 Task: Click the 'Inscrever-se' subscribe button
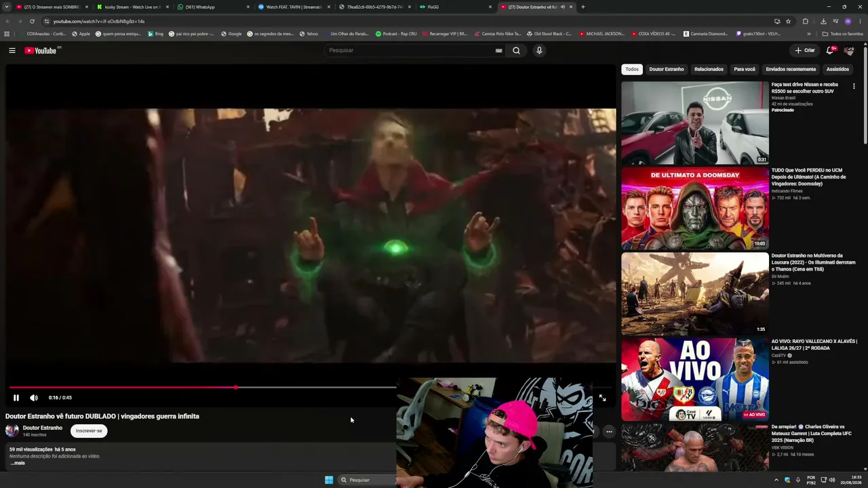click(89, 431)
